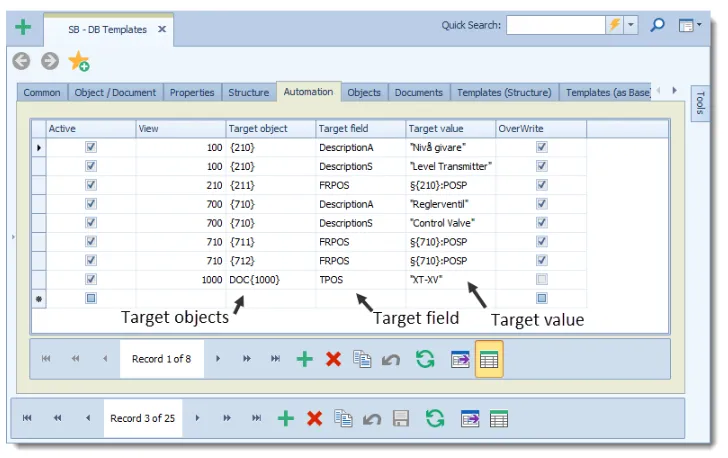Image resolution: width=728 pixels, height=458 pixels.
Task: Select the Automation tab
Action: 308,92
